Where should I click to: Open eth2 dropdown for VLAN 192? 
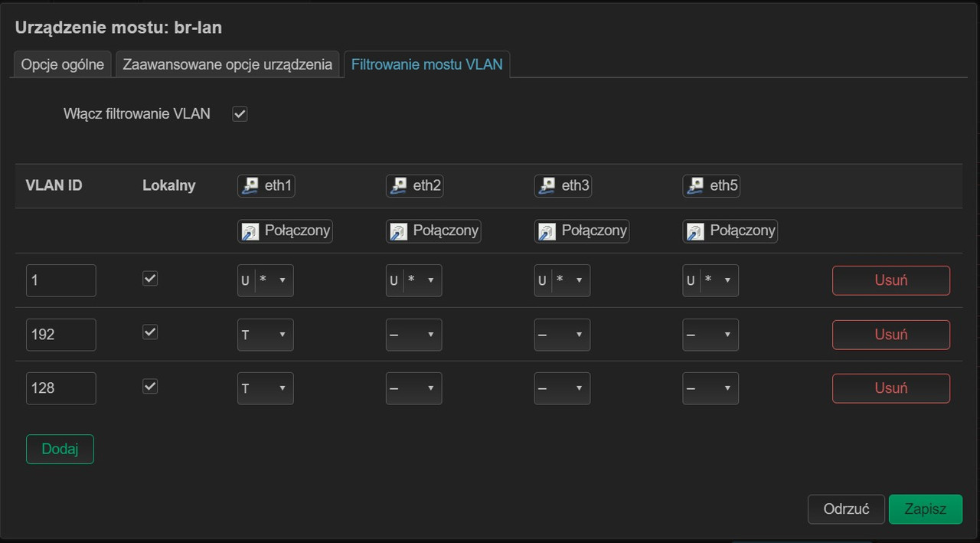(414, 335)
